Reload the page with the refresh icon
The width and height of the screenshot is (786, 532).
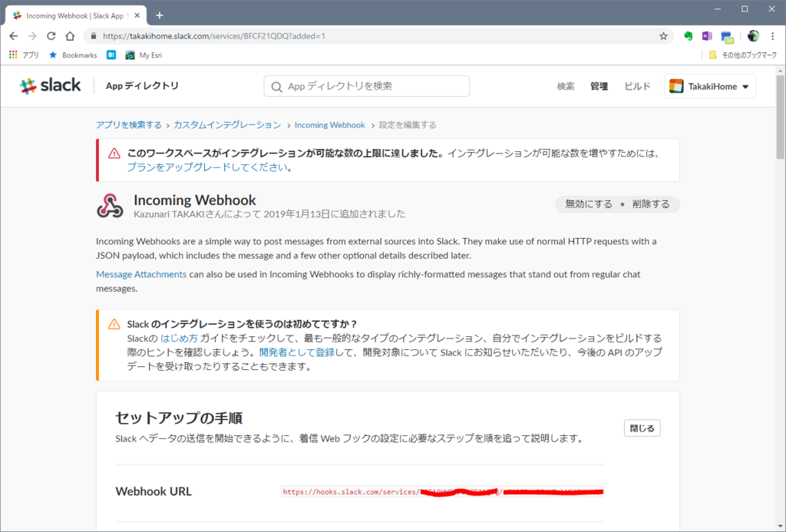pos(51,35)
